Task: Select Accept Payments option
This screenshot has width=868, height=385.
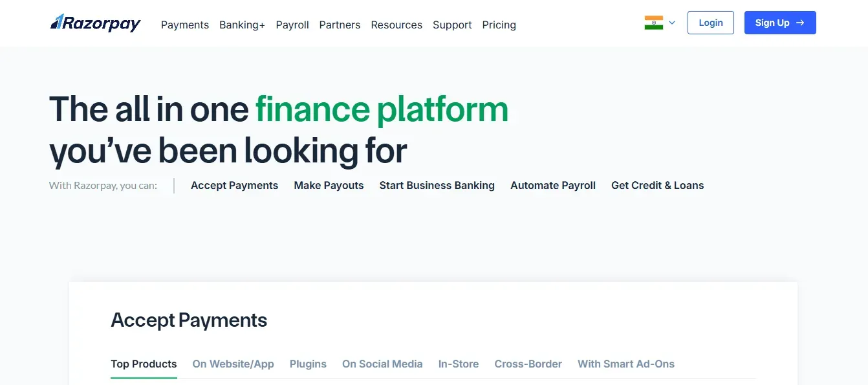Action: pyautogui.click(x=234, y=185)
